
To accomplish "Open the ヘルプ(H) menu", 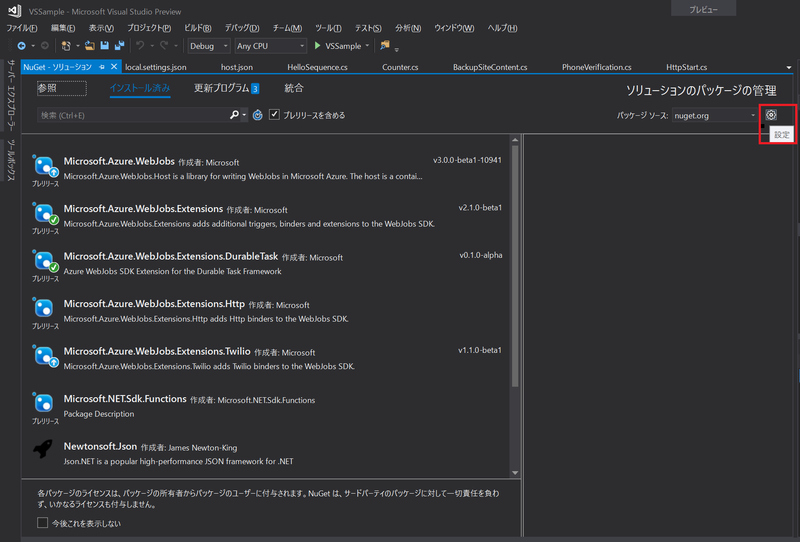I will (x=502, y=28).
